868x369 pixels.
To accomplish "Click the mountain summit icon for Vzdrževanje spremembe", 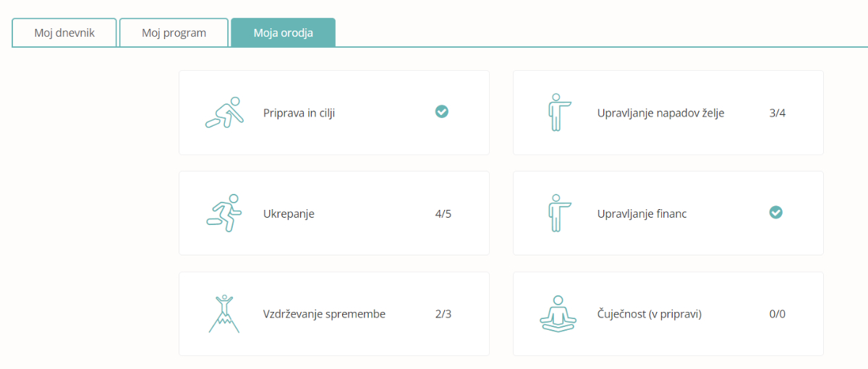I will pos(224,313).
